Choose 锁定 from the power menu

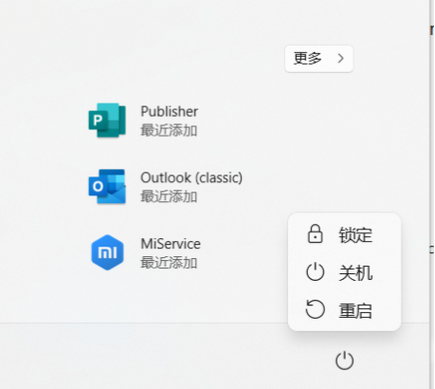[344, 234]
